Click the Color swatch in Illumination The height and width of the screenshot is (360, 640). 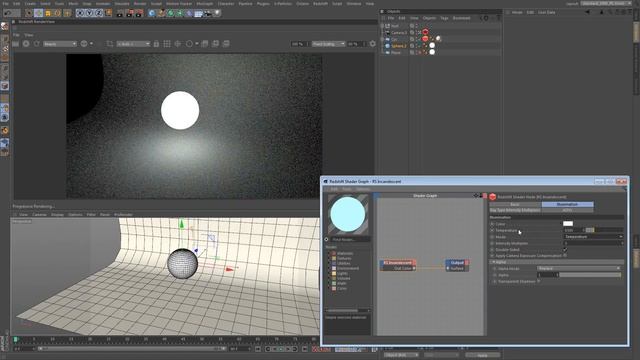click(x=568, y=224)
